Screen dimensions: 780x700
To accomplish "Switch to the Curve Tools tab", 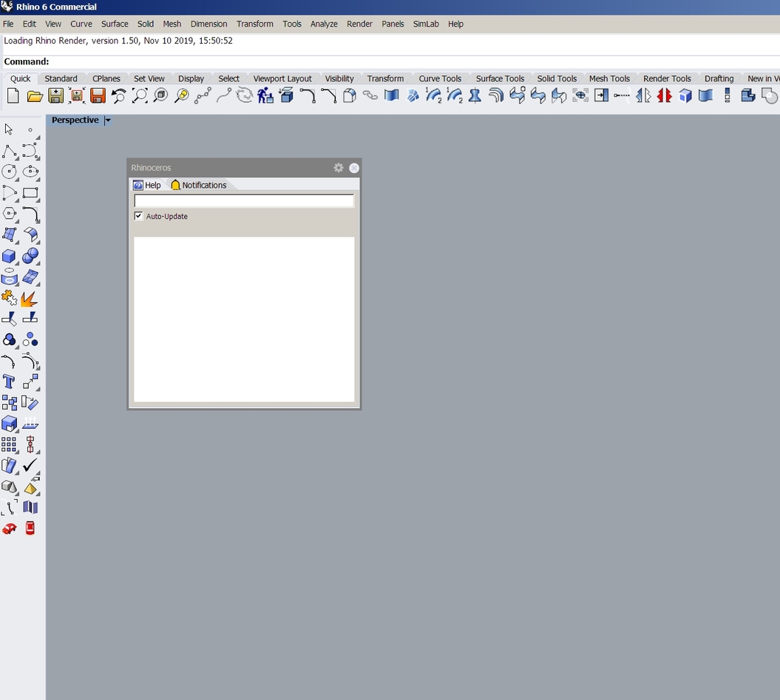I will click(440, 78).
